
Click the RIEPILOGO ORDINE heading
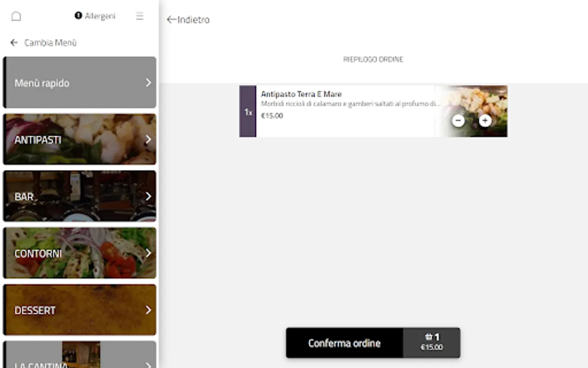point(373,59)
